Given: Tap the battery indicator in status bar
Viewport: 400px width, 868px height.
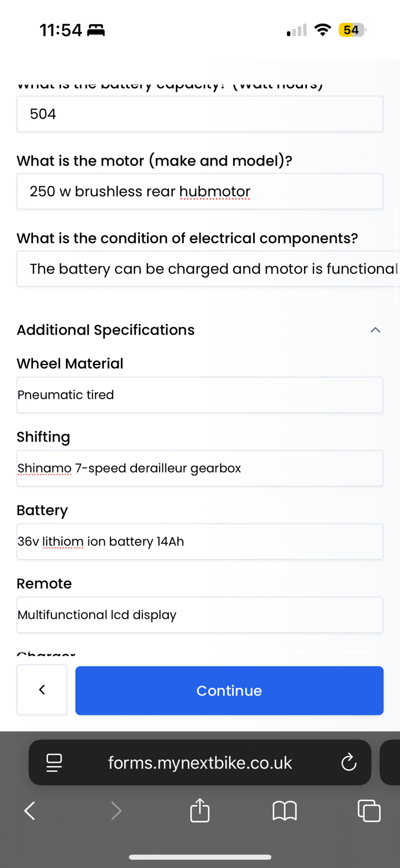Looking at the screenshot, I should pyautogui.click(x=351, y=30).
